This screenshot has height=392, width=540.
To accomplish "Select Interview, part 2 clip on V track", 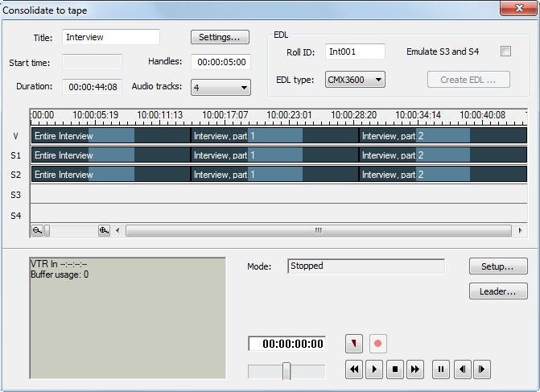I will (x=443, y=136).
